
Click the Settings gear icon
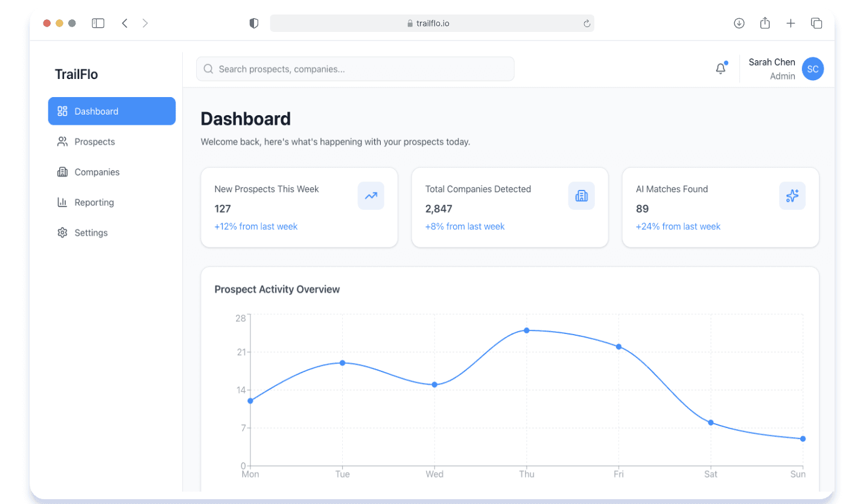tap(62, 232)
